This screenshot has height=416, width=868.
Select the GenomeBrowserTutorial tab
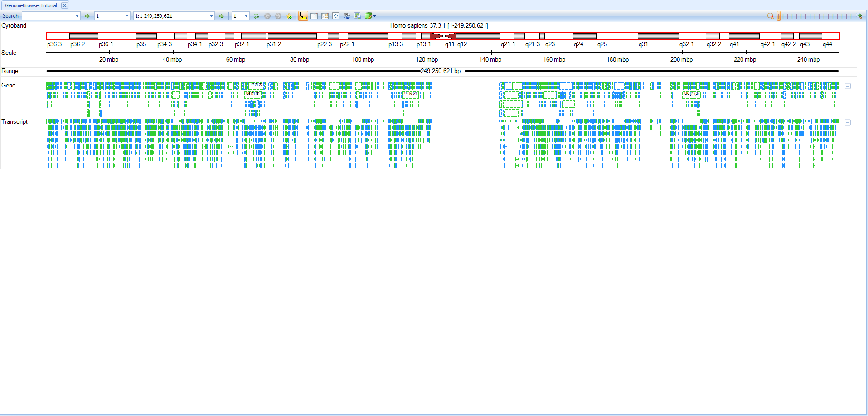tap(31, 5)
